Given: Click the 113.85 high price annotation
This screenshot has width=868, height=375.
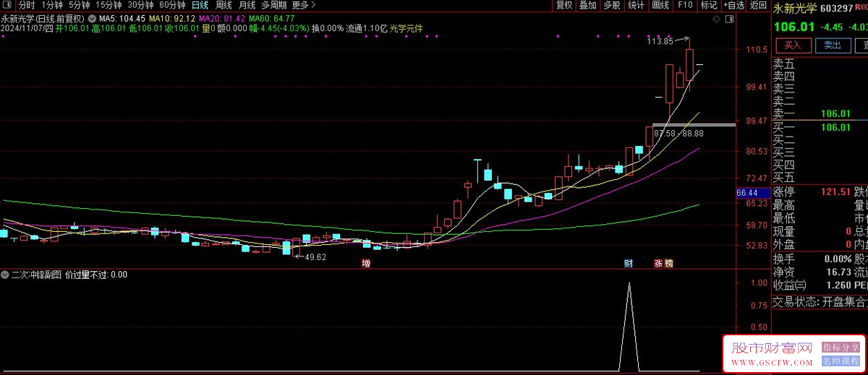Looking at the screenshot, I should [x=660, y=41].
